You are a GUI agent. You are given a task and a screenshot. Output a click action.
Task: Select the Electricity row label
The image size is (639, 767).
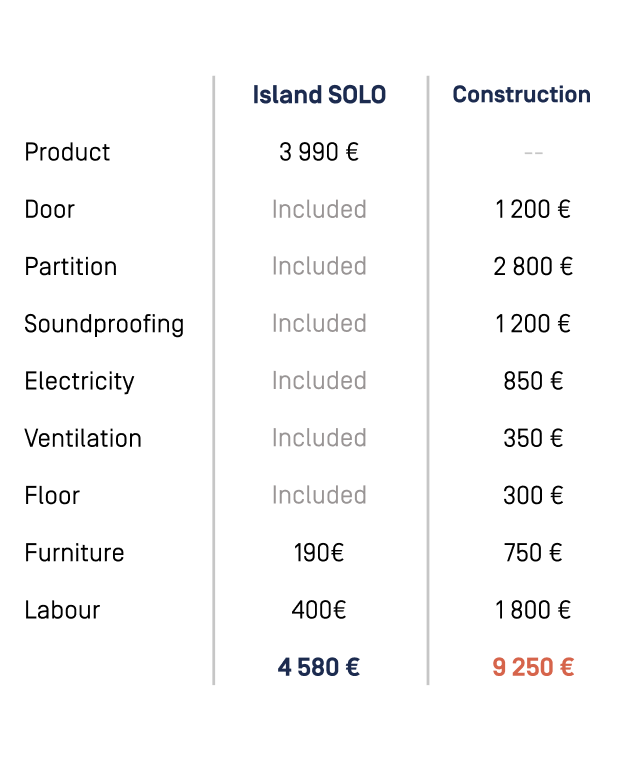(79, 381)
